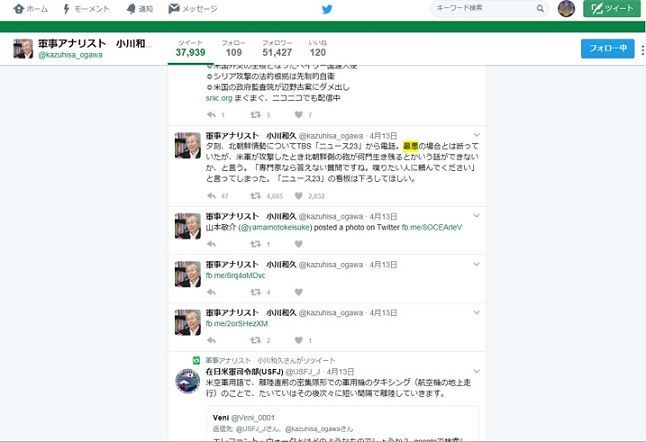Go to the ホーム (Home) tab

coord(30,9)
